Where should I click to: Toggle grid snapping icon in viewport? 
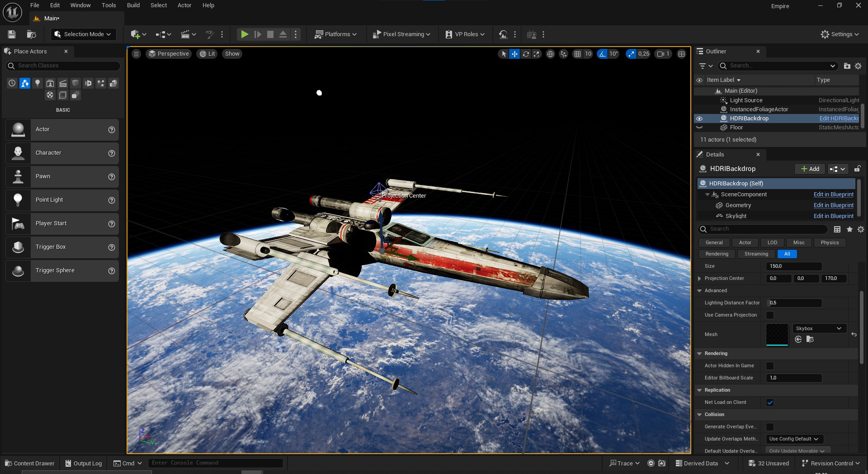tap(577, 54)
